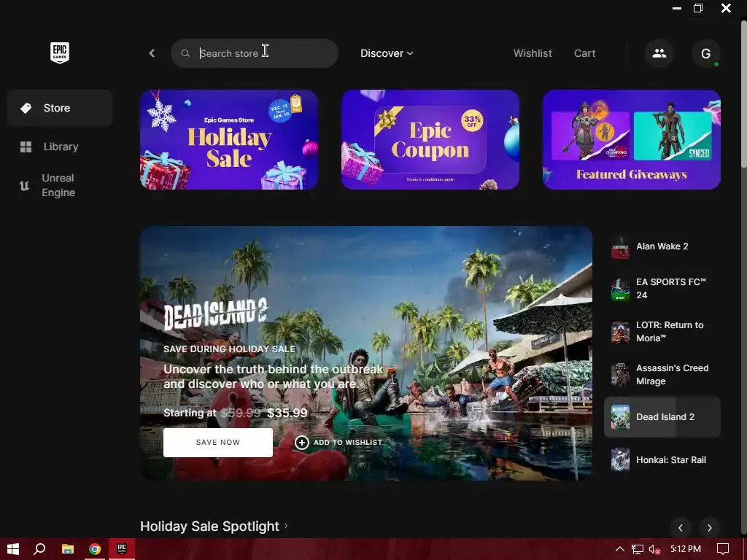Screen dimensions: 747x560
Task: Open the Windows notification center
Action: coord(723,549)
